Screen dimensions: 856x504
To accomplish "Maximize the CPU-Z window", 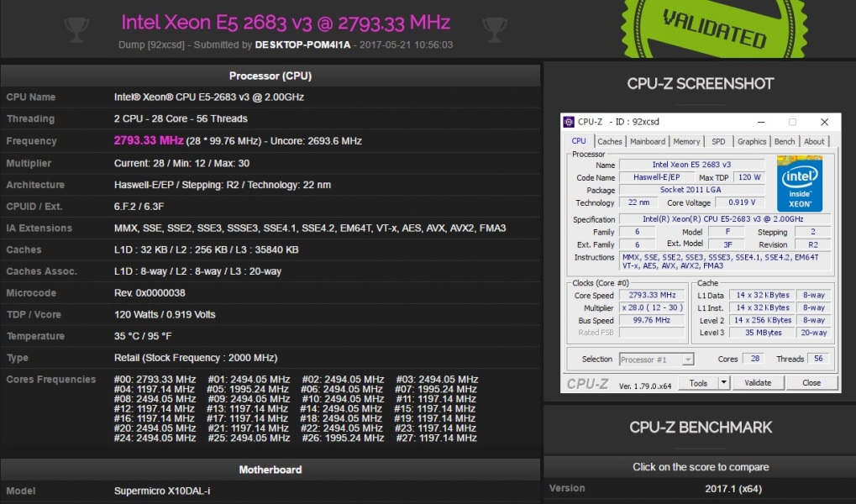I will click(x=792, y=122).
